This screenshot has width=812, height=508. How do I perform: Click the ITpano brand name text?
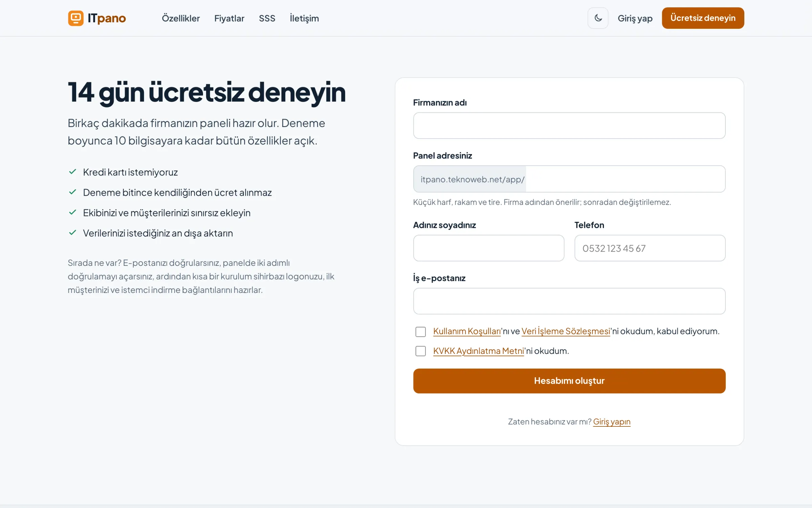[x=107, y=18]
